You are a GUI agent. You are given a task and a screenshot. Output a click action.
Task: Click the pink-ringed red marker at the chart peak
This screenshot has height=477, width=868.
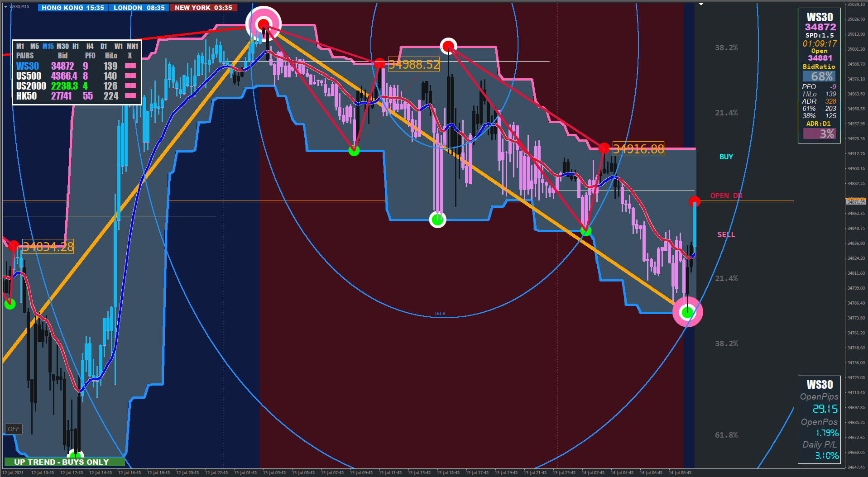click(x=264, y=24)
